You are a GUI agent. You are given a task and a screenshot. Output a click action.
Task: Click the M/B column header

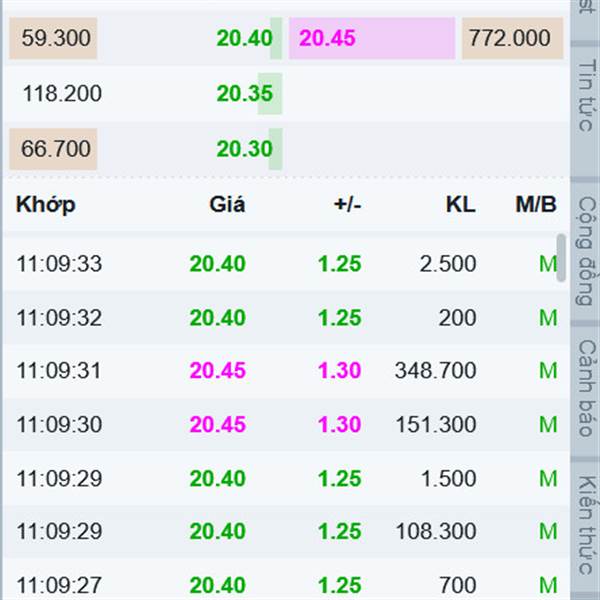pos(536,204)
